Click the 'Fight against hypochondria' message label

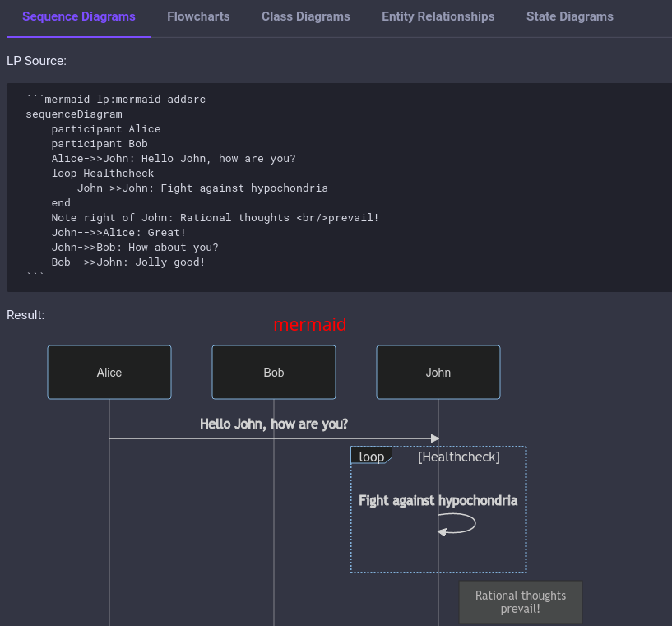click(438, 500)
